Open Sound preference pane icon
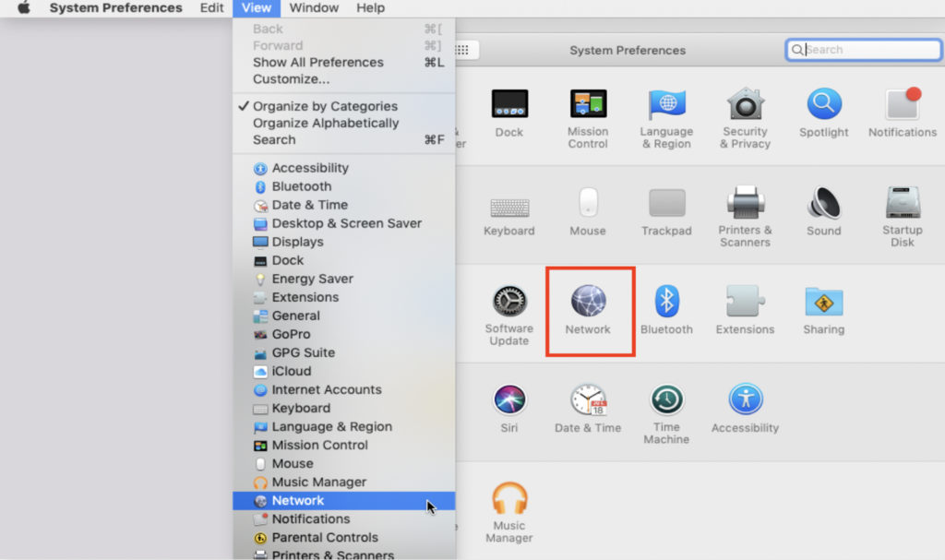 click(824, 202)
